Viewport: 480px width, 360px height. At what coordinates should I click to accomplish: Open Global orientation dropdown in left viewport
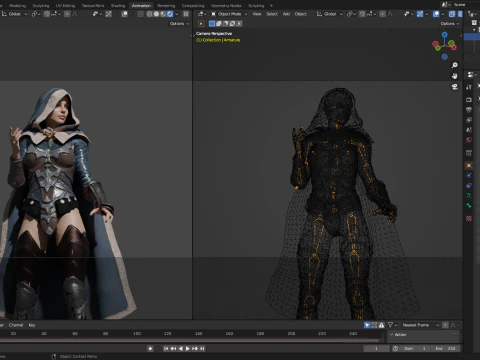(x=14, y=14)
